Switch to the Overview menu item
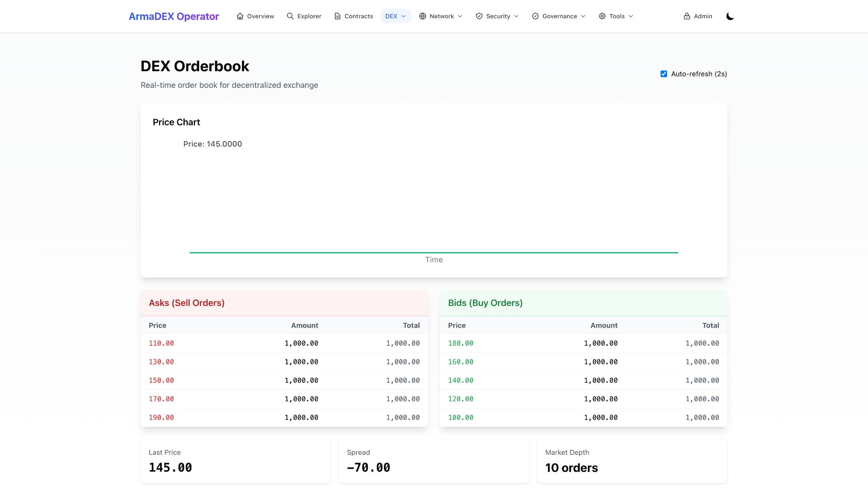This screenshot has width=868, height=500. tap(256, 16)
